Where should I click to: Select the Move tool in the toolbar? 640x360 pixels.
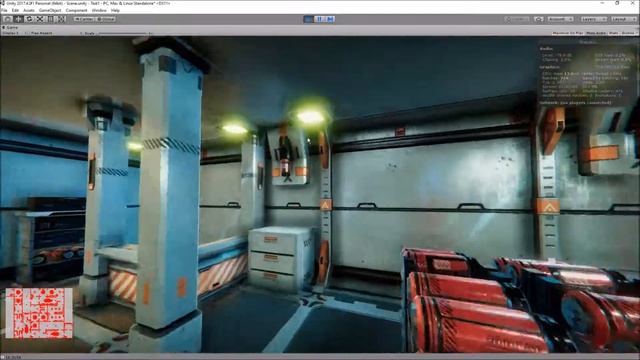(x=18, y=19)
